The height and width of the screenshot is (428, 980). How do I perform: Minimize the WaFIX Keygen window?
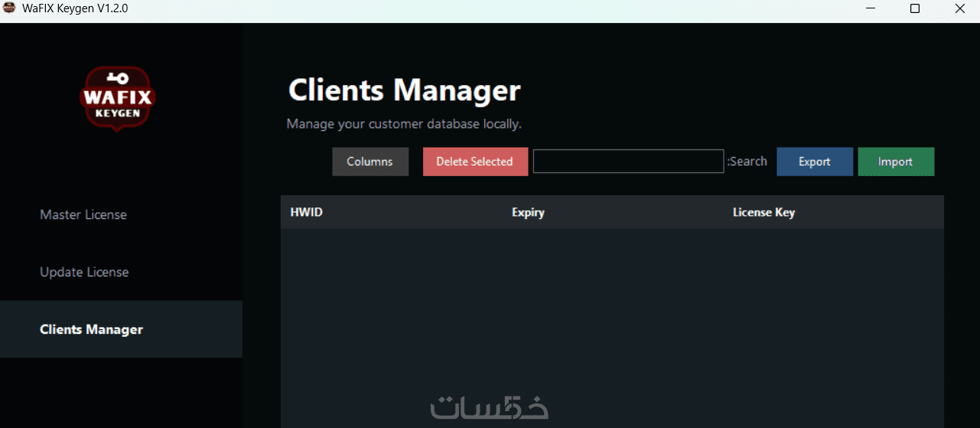[871, 9]
